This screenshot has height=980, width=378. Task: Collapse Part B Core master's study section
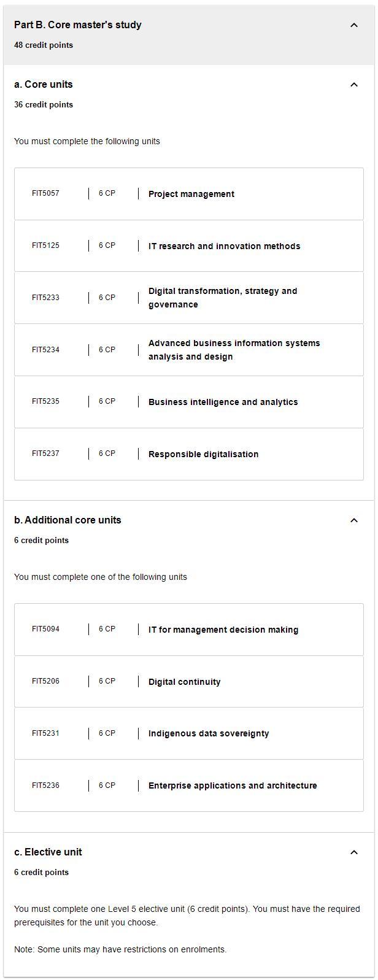pyautogui.click(x=353, y=25)
